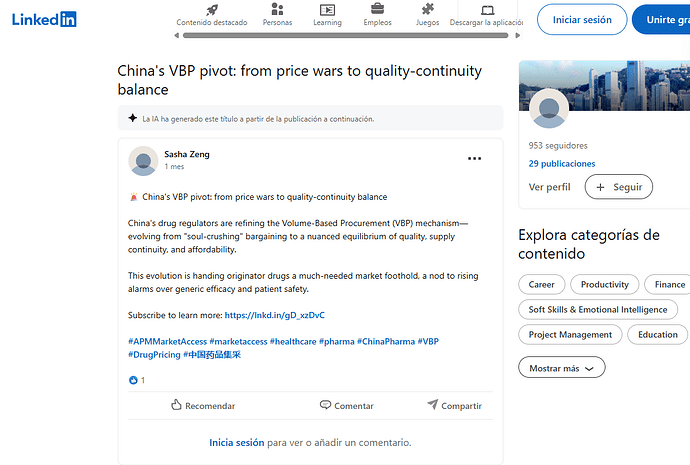Image resolution: width=690 pixels, height=465 pixels.
Task: Open the #healthcare hashtag
Action: click(x=293, y=341)
